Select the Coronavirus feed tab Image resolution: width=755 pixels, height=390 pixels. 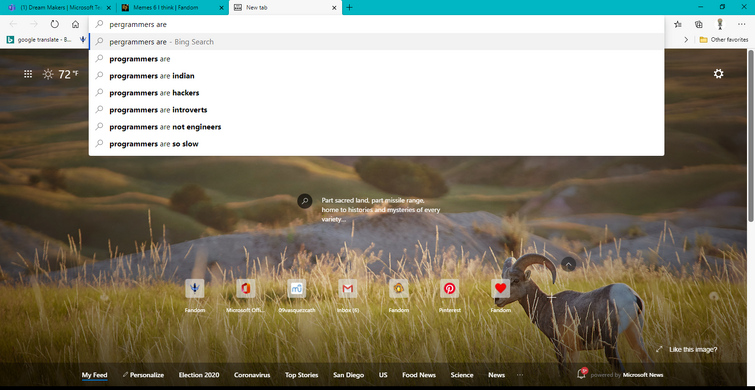[x=252, y=375]
